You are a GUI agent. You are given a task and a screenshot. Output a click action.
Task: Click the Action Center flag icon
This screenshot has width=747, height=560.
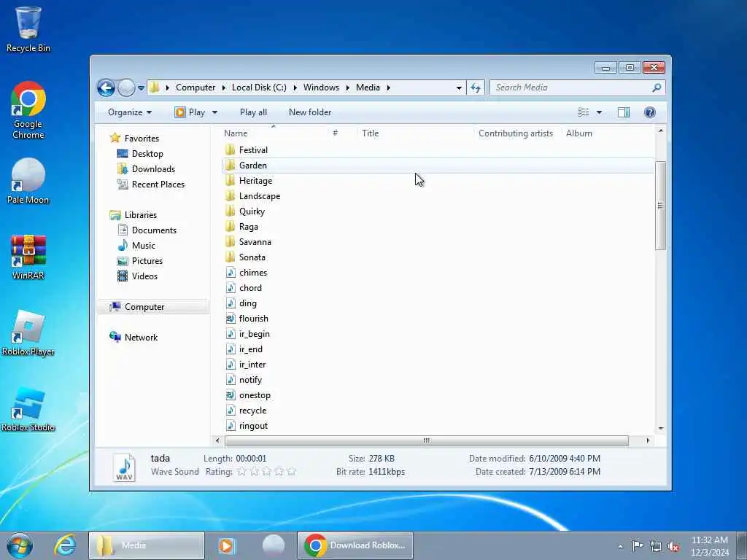click(x=638, y=546)
